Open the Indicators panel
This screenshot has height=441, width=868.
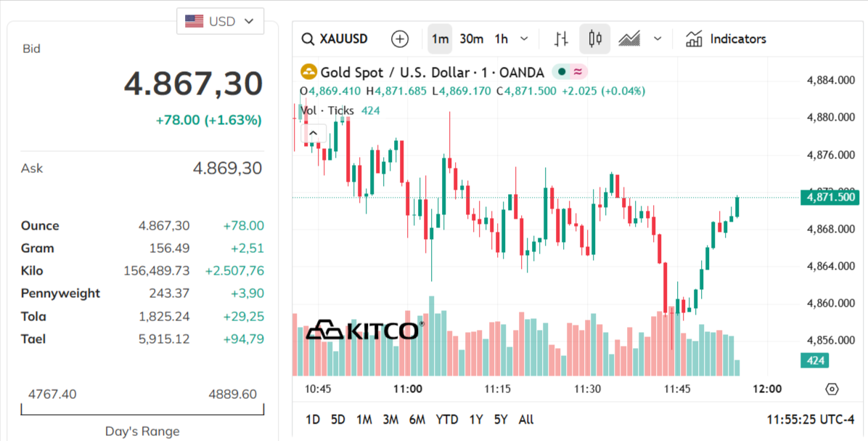pyautogui.click(x=726, y=39)
